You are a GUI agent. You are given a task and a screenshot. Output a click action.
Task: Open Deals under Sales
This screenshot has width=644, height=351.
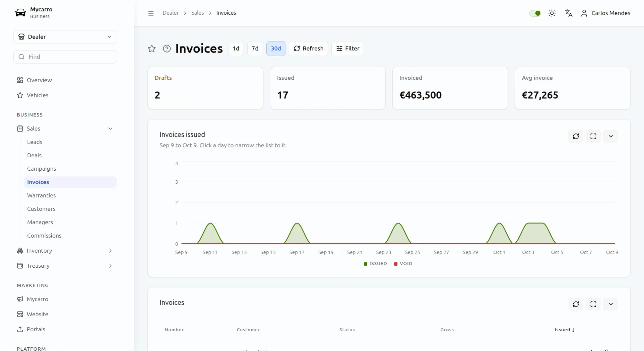[x=34, y=155]
